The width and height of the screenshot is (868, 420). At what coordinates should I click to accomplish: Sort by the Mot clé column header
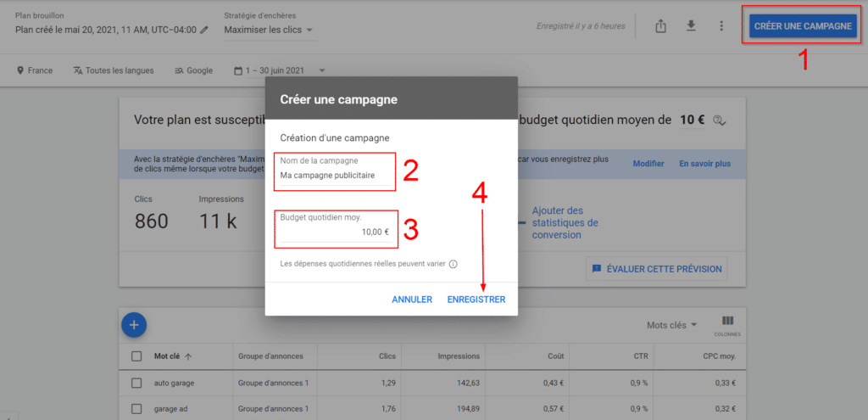[x=173, y=356]
